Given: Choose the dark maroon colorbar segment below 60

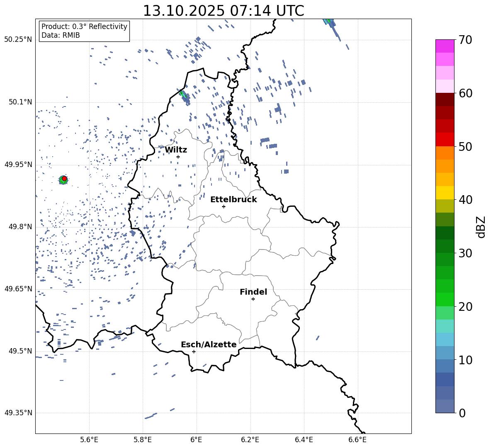Looking at the screenshot, I should (445, 99).
